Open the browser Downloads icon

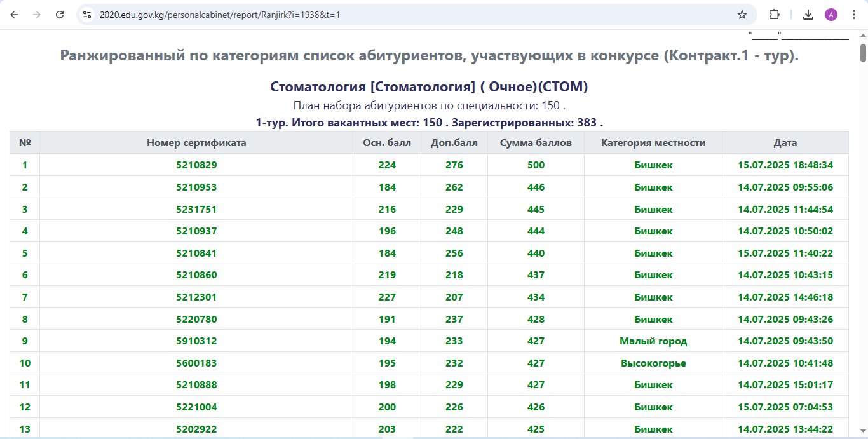tap(808, 15)
